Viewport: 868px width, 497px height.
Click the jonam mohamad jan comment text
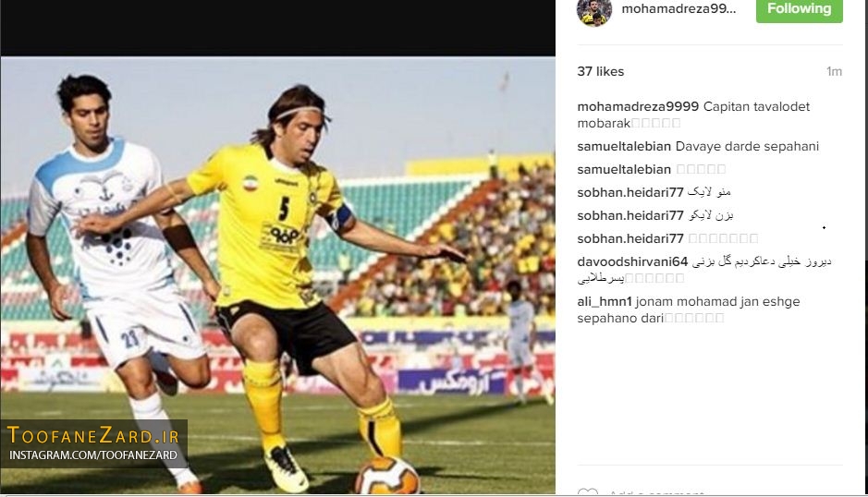point(688,310)
